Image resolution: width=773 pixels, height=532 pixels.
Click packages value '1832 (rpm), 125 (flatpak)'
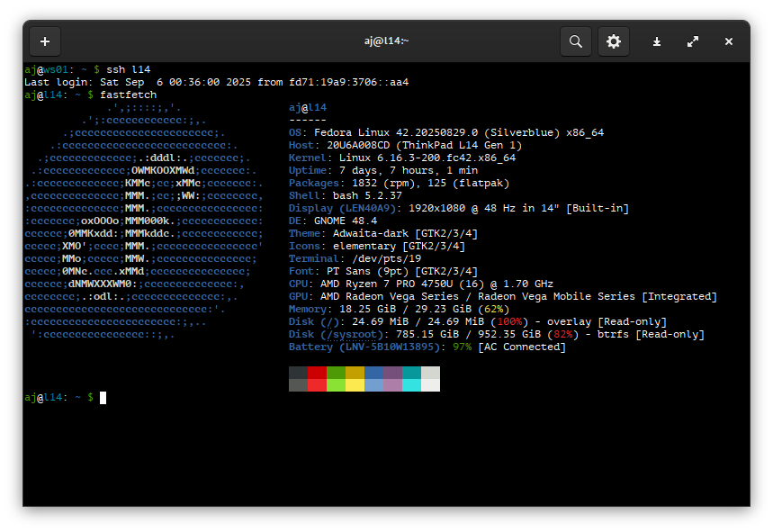430,184
